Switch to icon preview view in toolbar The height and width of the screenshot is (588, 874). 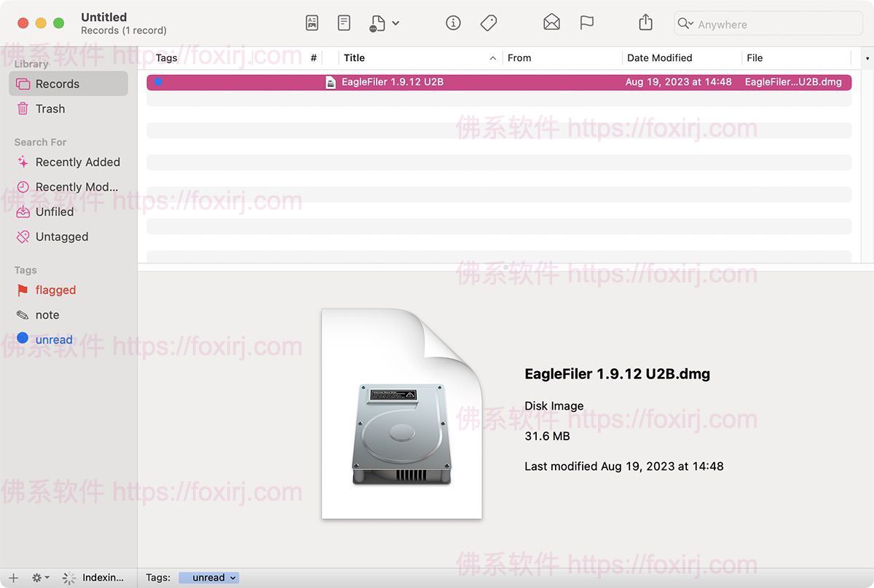tap(312, 23)
